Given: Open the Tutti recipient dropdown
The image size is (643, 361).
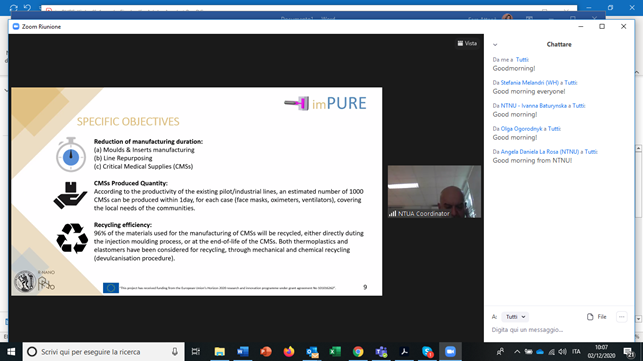Looking at the screenshot, I should point(515,317).
